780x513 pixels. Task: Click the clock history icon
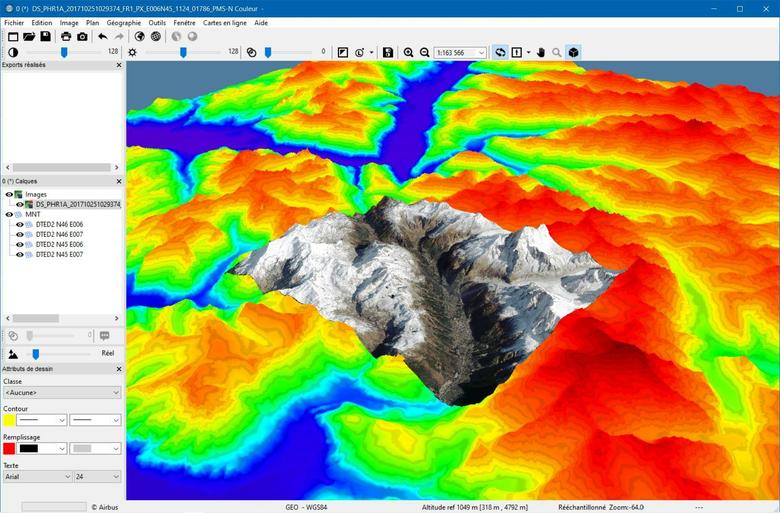(x=360, y=52)
